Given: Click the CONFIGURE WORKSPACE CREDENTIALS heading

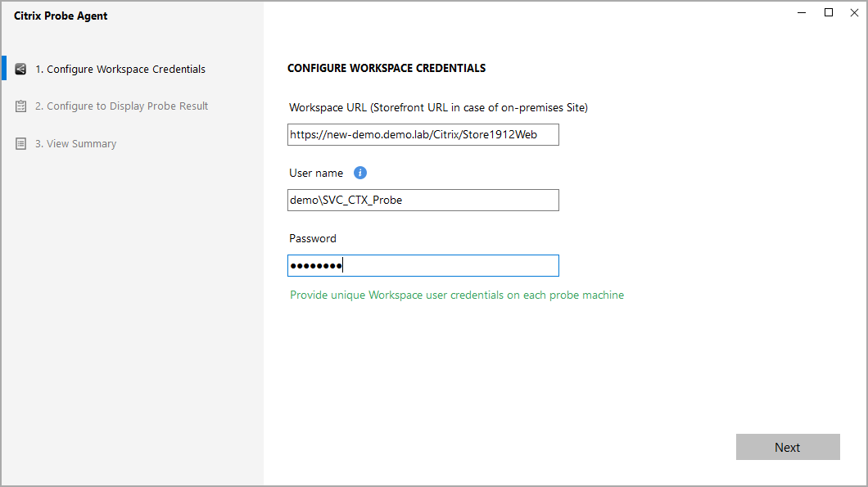Looking at the screenshot, I should (x=387, y=69).
